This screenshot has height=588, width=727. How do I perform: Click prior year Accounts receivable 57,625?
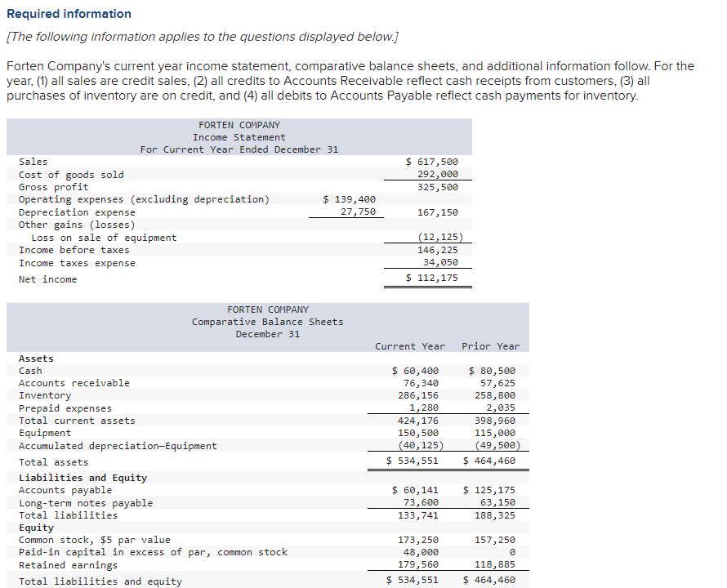pos(497,383)
